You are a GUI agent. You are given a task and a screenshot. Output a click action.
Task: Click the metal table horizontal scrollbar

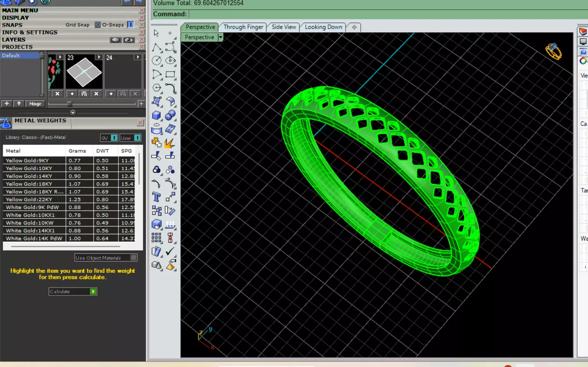tap(65, 246)
